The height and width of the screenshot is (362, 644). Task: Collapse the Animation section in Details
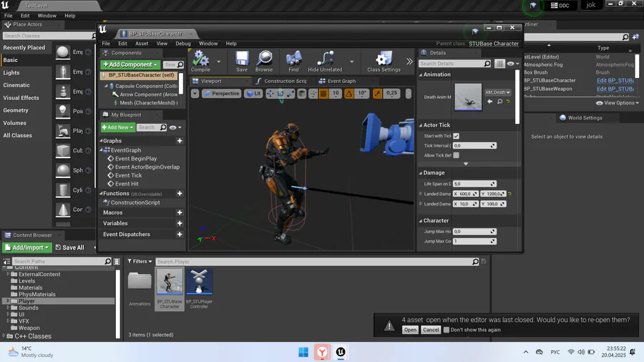pos(421,74)
